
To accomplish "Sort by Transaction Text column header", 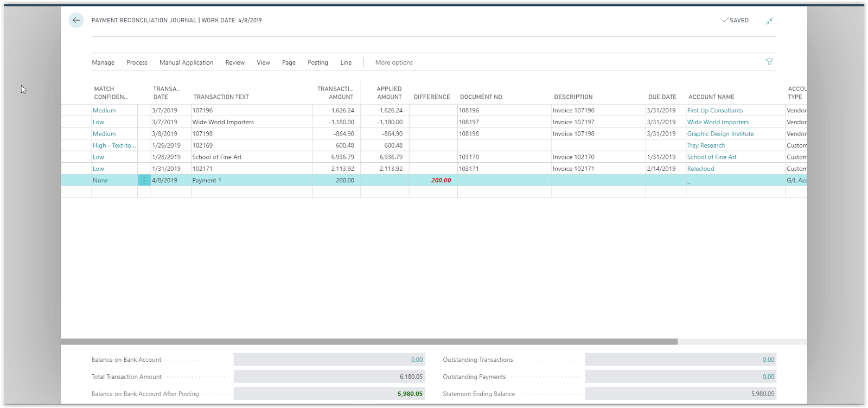I will point(221,97).
